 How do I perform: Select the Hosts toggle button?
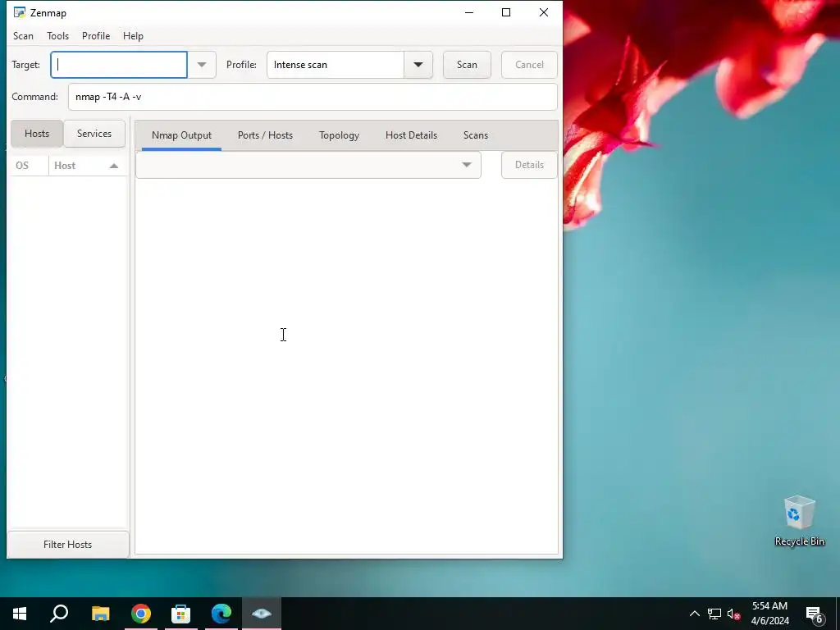click(x=37, y=134)
